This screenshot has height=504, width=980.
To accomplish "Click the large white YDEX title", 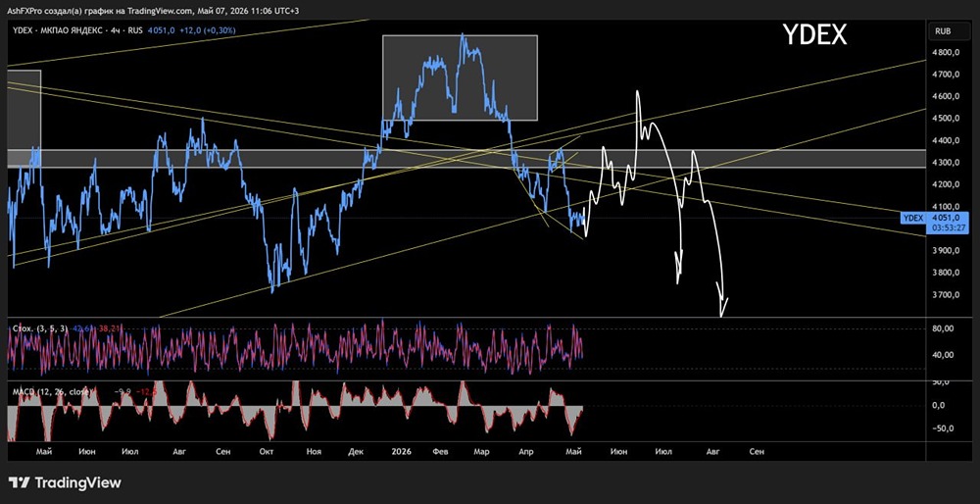I will [x=814, y=35].
